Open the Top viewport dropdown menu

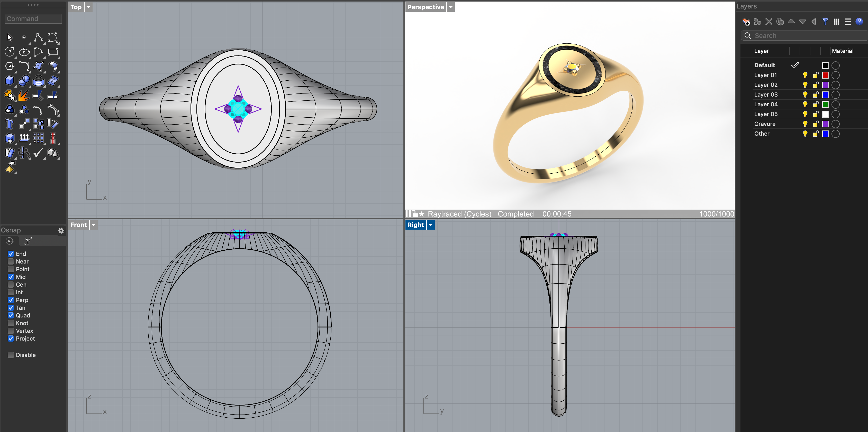(x=89, y=7)
